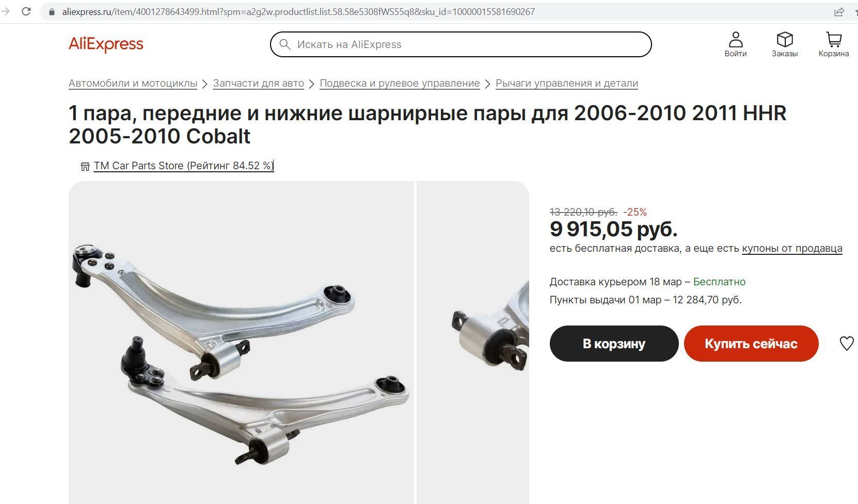
Task: Click the red Купить сейчас button
Action: [751, 344]
